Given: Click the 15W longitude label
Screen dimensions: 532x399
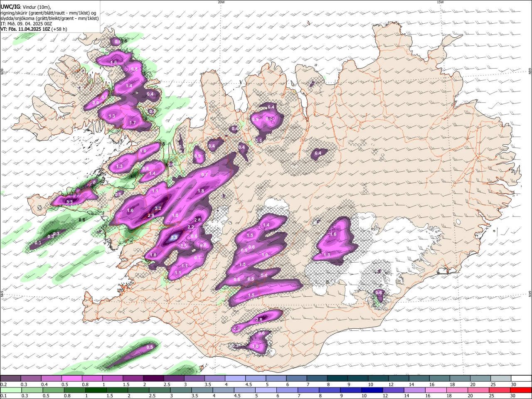Looking at the screenshot, I should pos(440,2).
